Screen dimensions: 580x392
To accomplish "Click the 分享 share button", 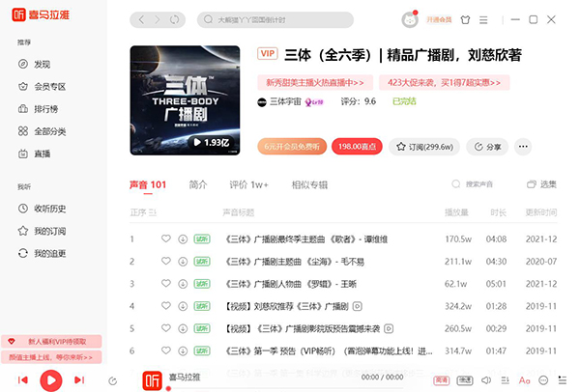I will [x=487, y=147].
